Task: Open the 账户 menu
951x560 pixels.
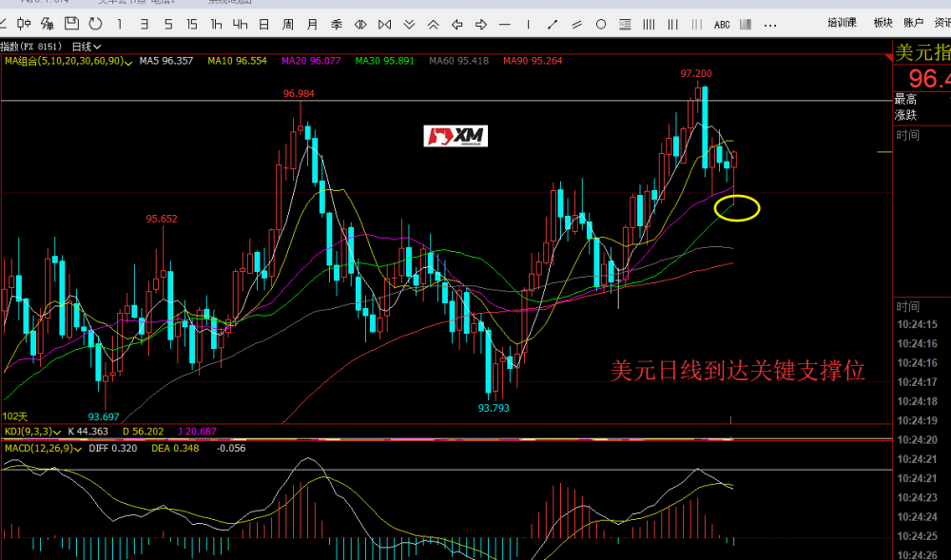Action: 913,23
